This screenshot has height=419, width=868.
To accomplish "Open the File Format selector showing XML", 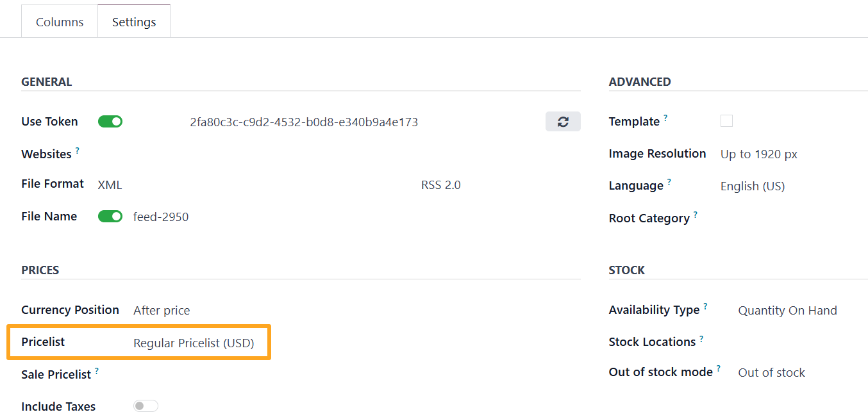I will point(109,185).
